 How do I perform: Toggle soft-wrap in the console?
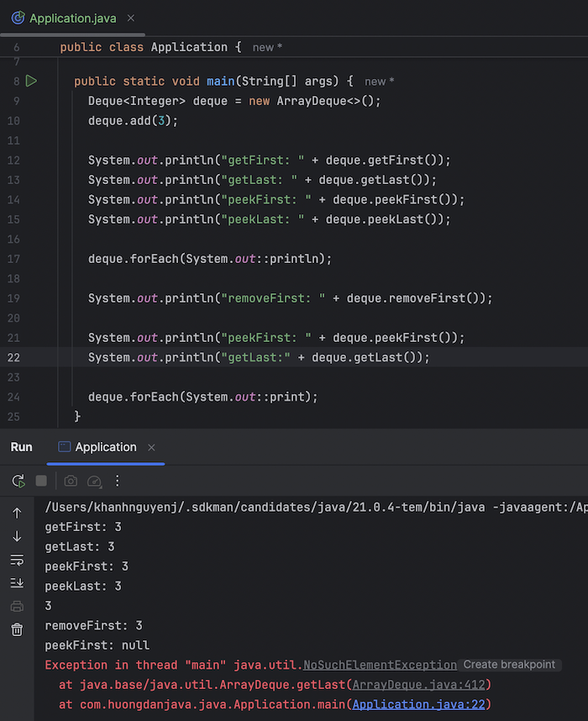(x=17, y=560)
